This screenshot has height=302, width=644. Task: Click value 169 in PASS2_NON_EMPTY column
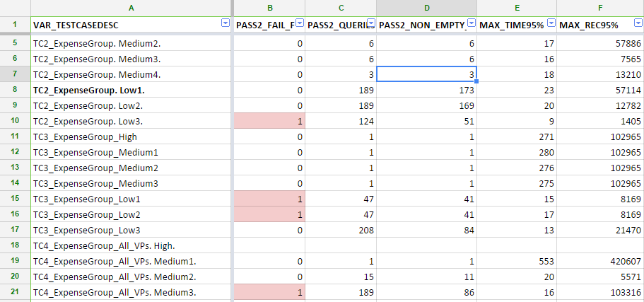[467, 105]
